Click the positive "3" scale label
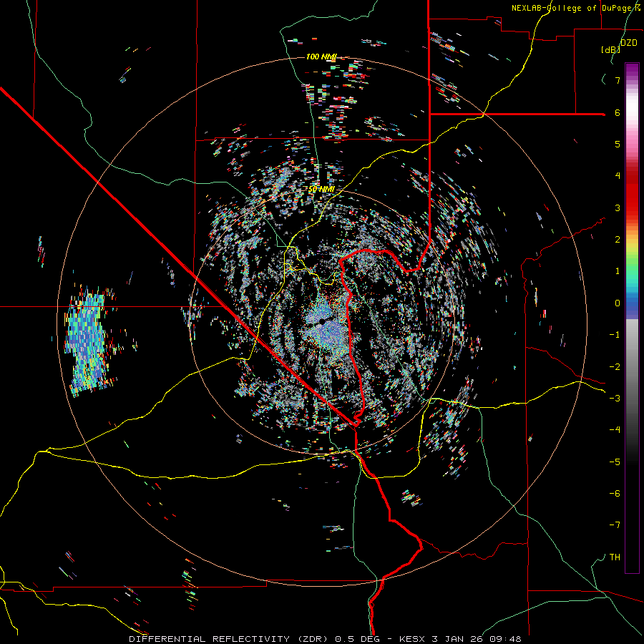Viewport: 644px width, 644px height. (x=618, y=208)
